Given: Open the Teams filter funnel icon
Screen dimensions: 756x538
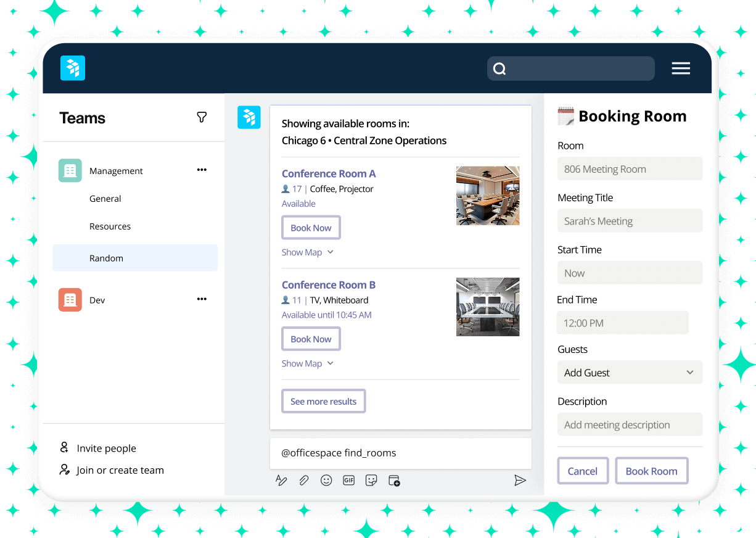Looking at the screenshot, I should coord(202,117).
